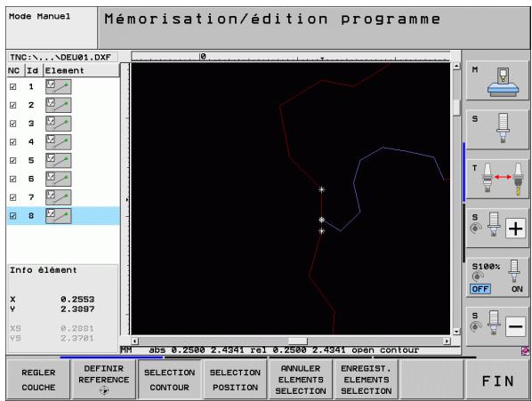The image size is (532, 401).
Task: Click the Info élément label
Action: (x=43, y=270)
